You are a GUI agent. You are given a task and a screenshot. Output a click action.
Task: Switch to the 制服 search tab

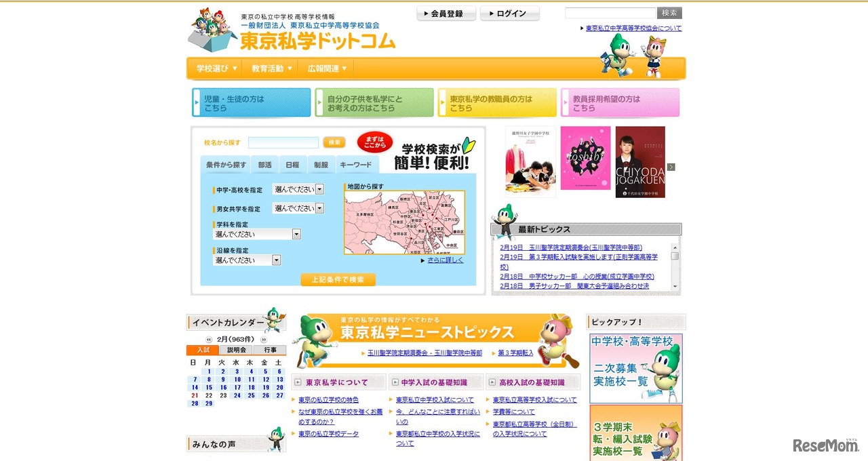320,165
